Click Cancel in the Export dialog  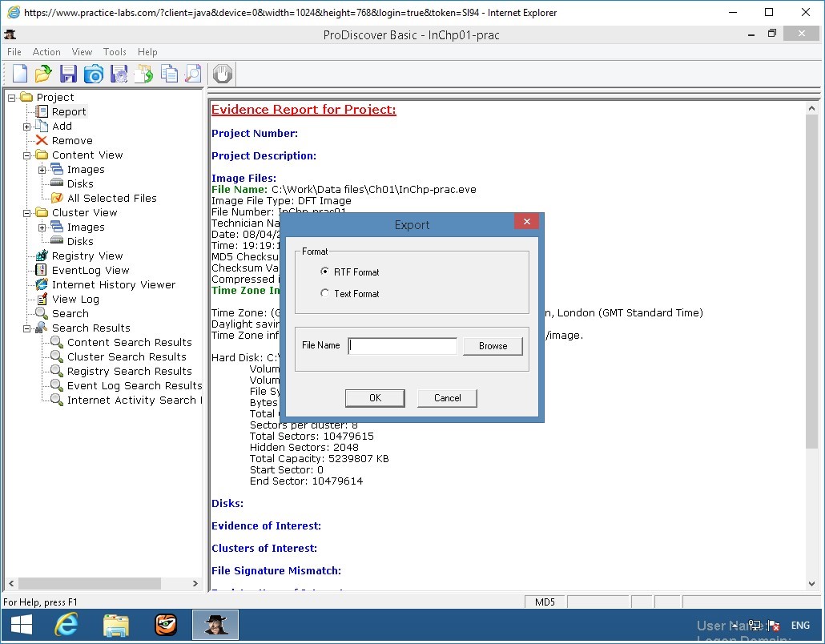pos(447,398)
